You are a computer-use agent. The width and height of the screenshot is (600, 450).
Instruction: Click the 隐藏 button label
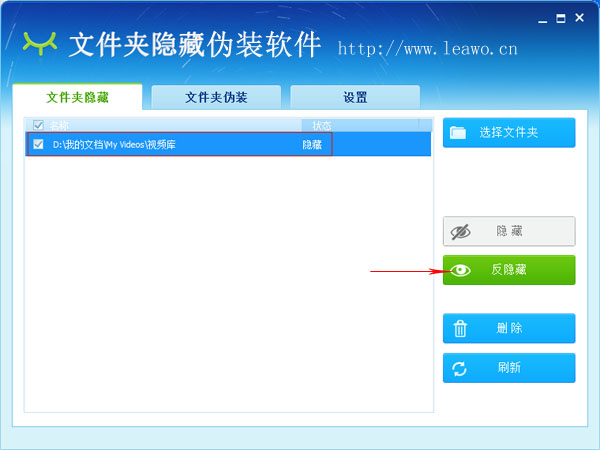509,231
